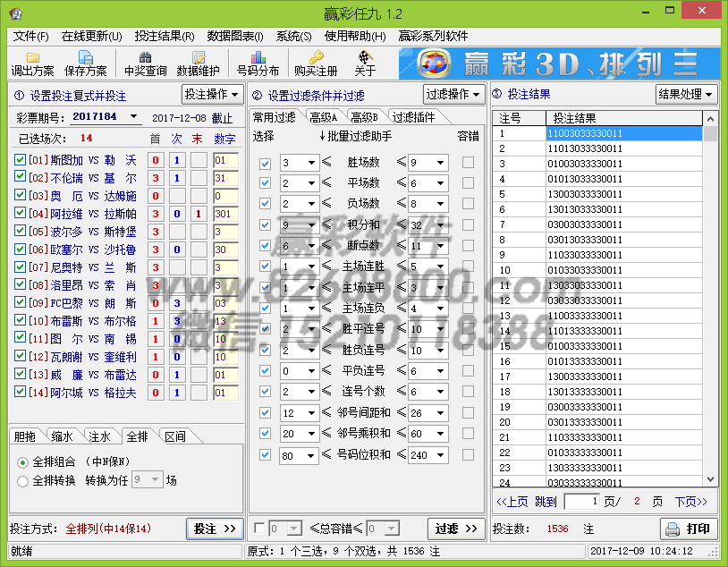Click the 跳到 link

(546, 502)
